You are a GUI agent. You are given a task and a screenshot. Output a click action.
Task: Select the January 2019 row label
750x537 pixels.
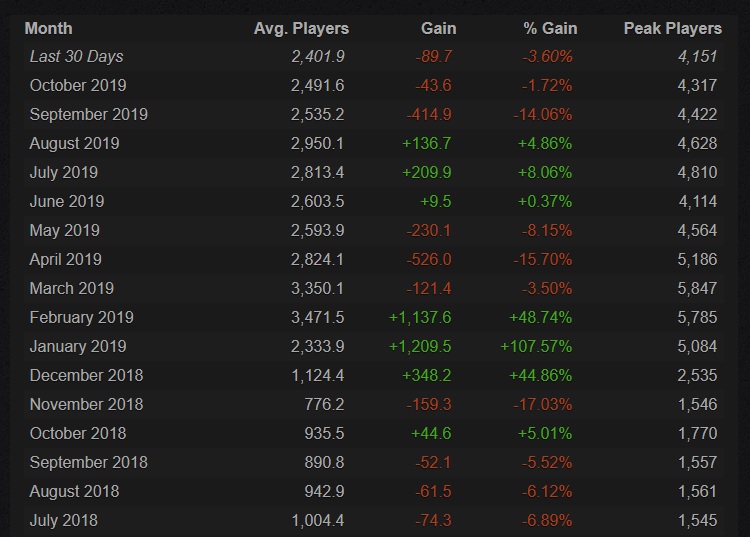pos(78,346)
